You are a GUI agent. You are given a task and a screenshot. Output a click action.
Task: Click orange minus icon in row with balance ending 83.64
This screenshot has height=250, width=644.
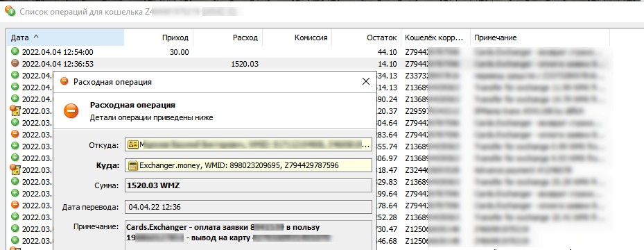point(15,134)
